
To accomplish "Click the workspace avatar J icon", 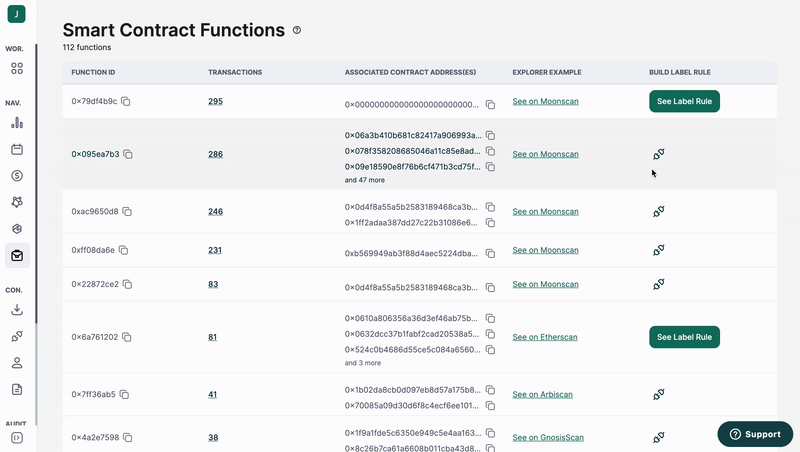I will (x=16, y=14).
